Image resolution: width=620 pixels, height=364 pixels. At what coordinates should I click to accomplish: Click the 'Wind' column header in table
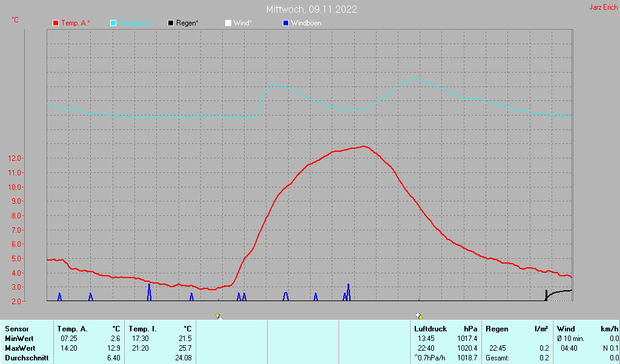(566, 329)
